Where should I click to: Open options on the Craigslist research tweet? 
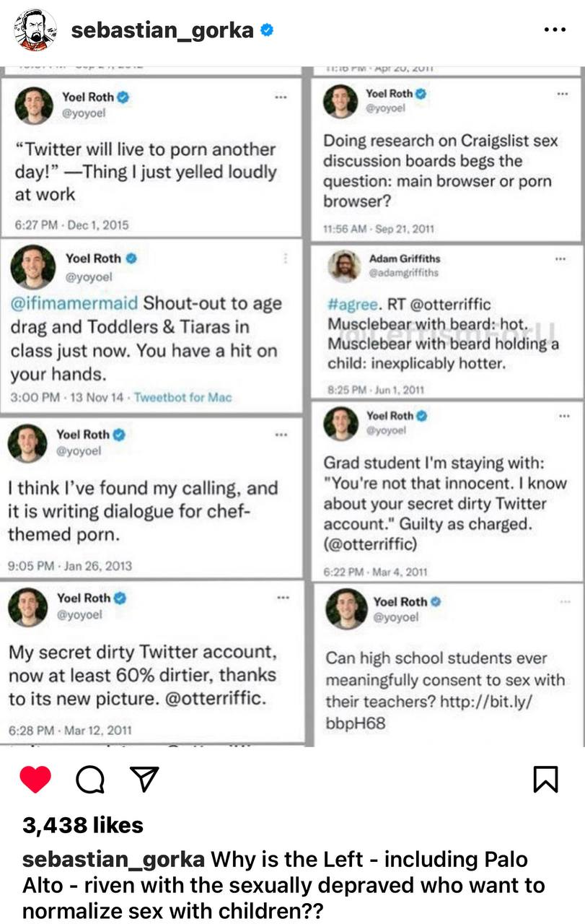point(561,94)
